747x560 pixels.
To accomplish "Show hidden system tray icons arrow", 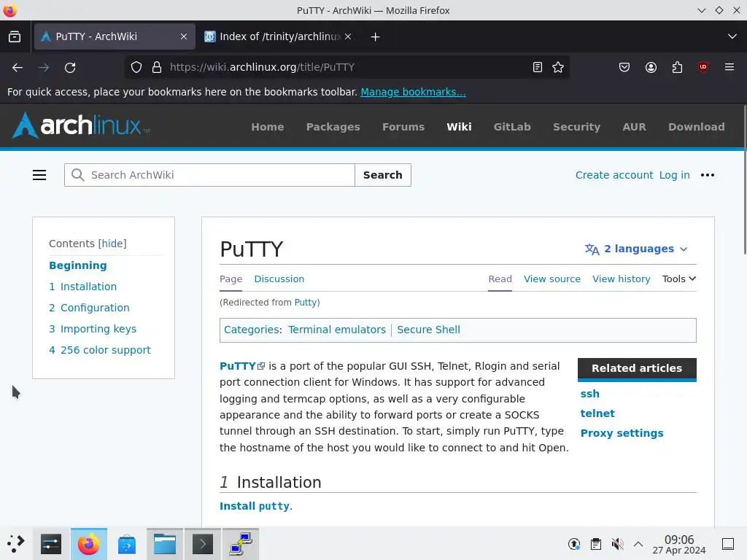I will coord(638,544).
